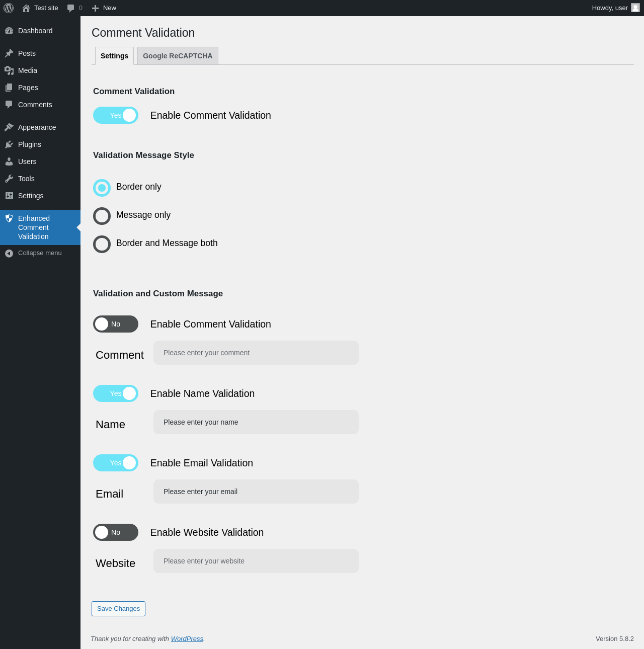Screen dimensions: 644x649
Task: Open the Dashboard icon in sidebar
Action: [9, 31]
